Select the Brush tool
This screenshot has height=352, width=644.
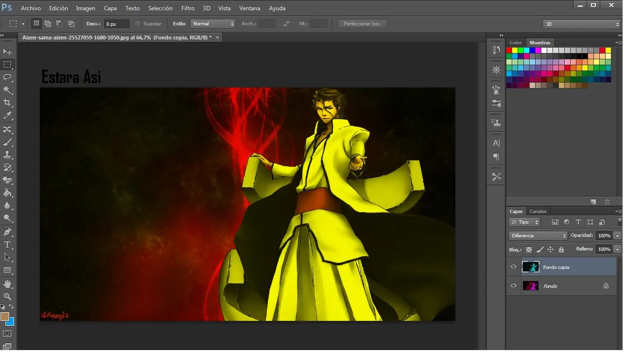[x=7, y=142]
